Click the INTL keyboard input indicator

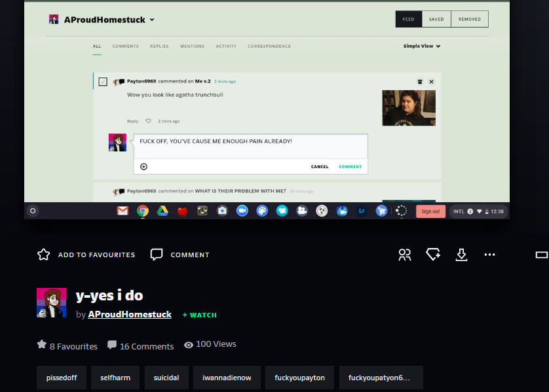tap(459, 211)
